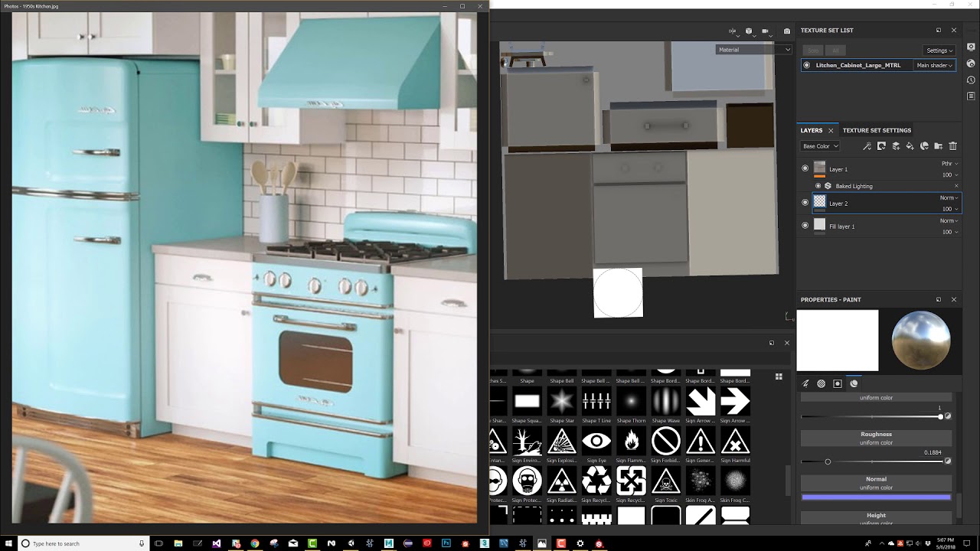
Task: Switch to the Layers tab
Action: pos(812,131)
